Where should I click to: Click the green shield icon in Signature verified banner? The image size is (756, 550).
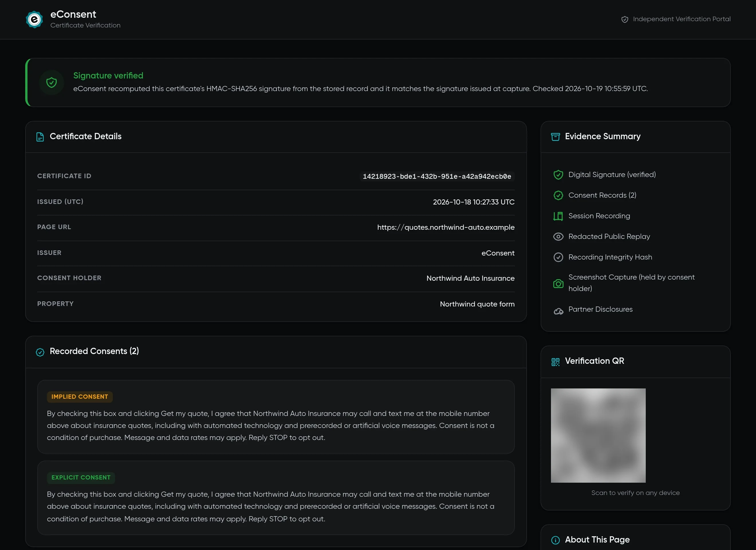coord(51,82)
